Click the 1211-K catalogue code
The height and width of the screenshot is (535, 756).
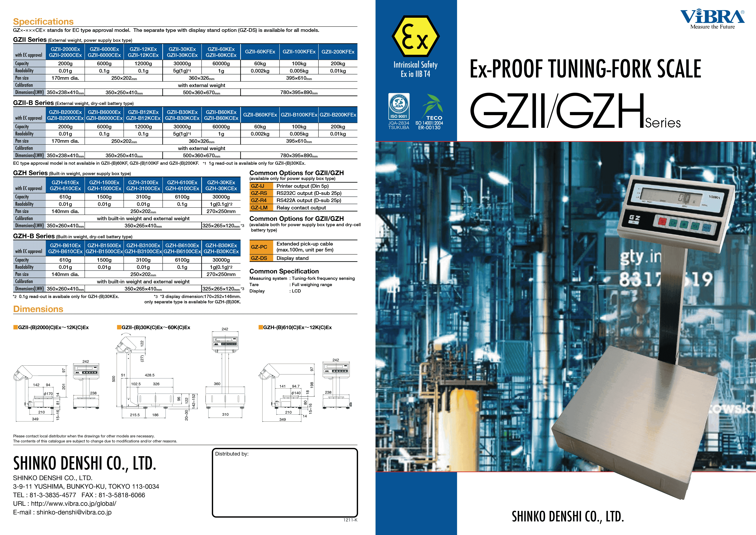(350, 520)
